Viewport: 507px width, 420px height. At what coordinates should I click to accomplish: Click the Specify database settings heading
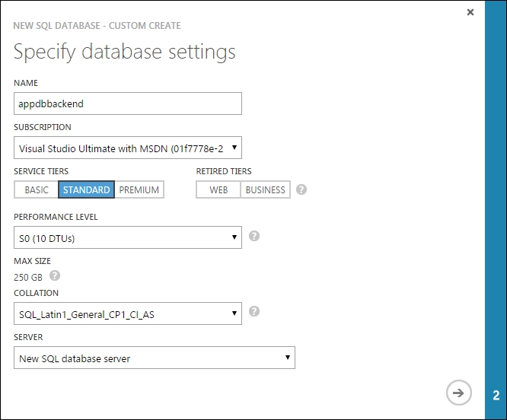tap(125, 52)
